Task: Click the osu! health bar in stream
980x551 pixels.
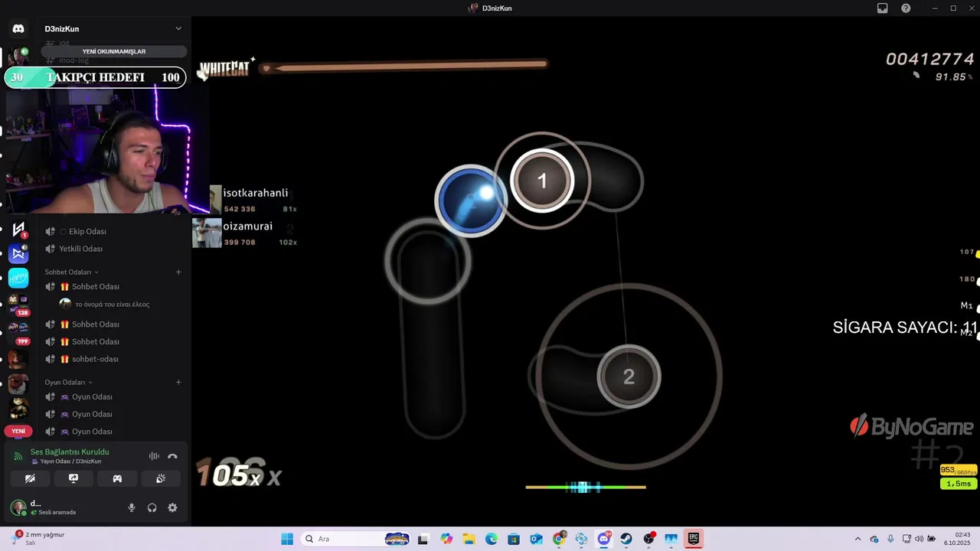Action: [406, 67]
